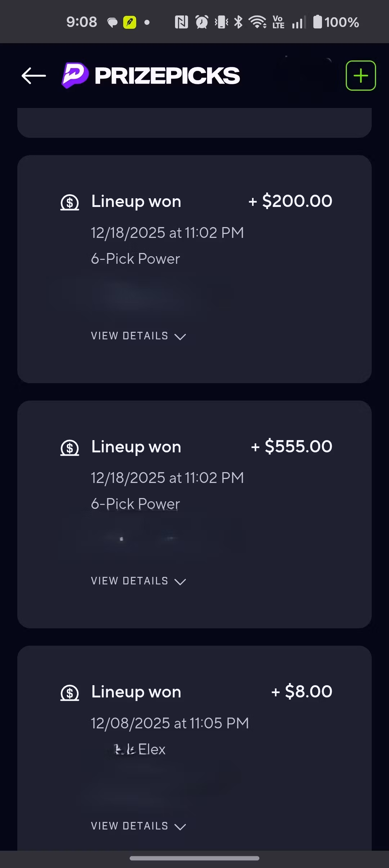This screenshot has height=868, width=389.
Task: Tap the PRIZEPICKS wordmark in the header
Action: [167, 76]
